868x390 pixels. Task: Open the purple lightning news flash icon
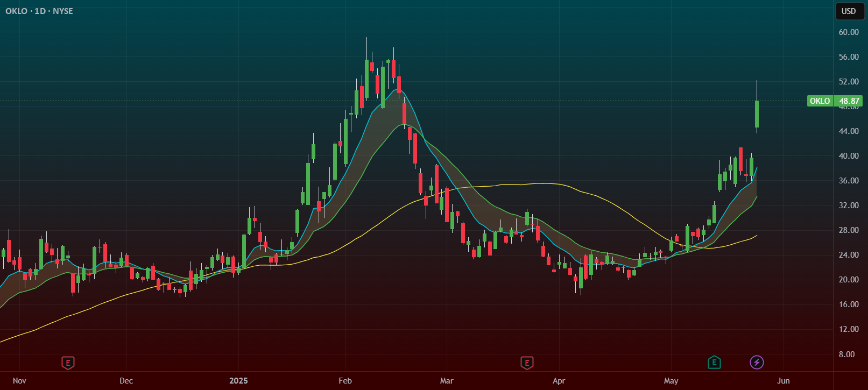click(x=757, y=363)
